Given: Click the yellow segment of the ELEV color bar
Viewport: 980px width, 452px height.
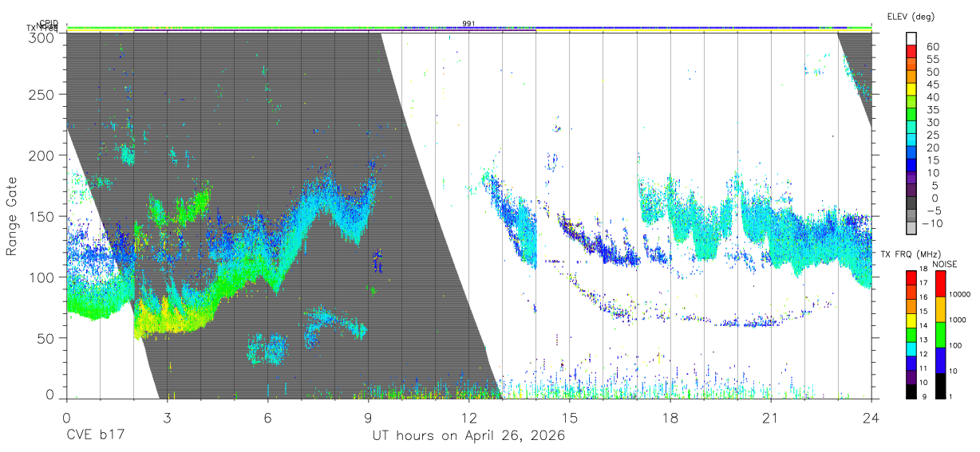Looking at the screenshot, I should [x=911, y=90].
